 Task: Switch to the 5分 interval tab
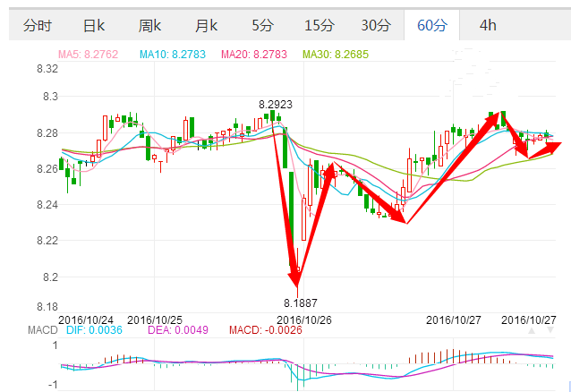pos(262,25)
